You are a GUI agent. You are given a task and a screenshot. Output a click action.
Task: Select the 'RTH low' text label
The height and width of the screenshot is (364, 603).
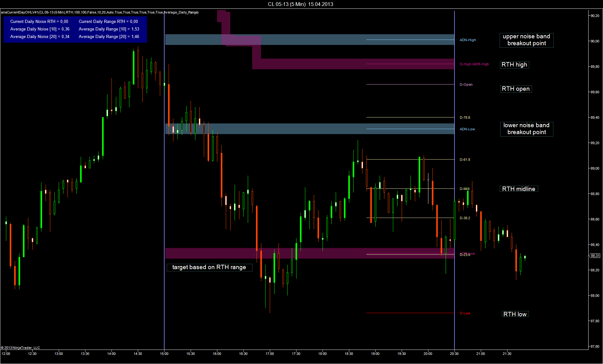pyautogui.click(x=515, y=314)
